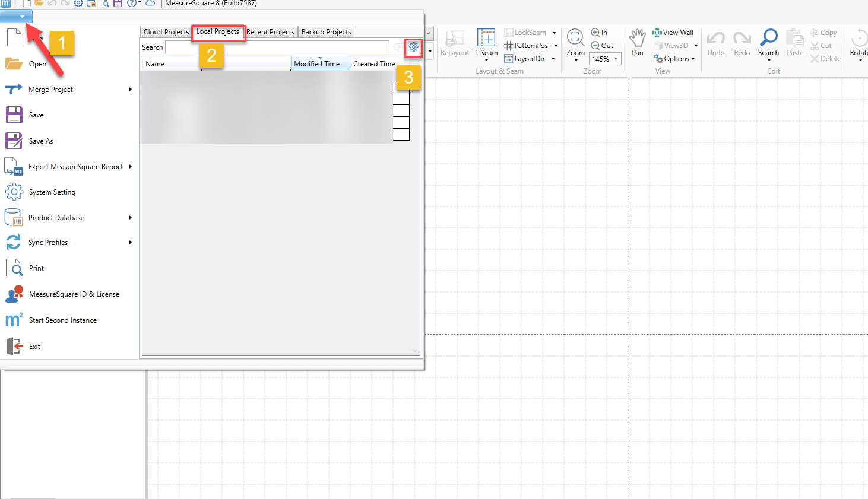Choose Exit from the file menu
868x499 pixels.
34,347
